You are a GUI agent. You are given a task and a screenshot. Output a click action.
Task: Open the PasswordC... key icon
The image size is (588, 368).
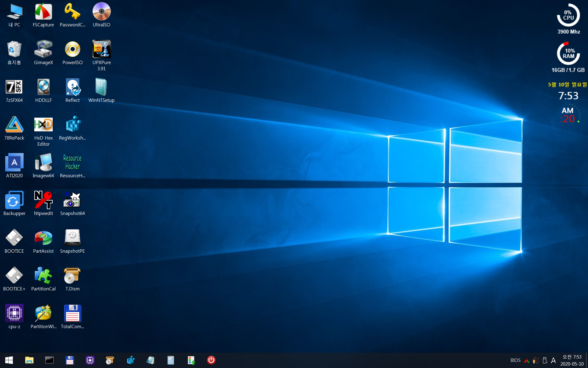click(73, 15)
